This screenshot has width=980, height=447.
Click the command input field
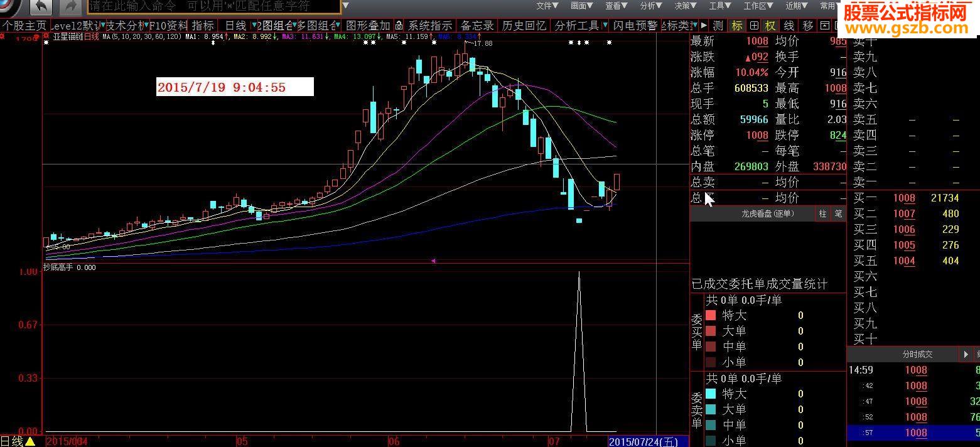[x=213, y=7]
